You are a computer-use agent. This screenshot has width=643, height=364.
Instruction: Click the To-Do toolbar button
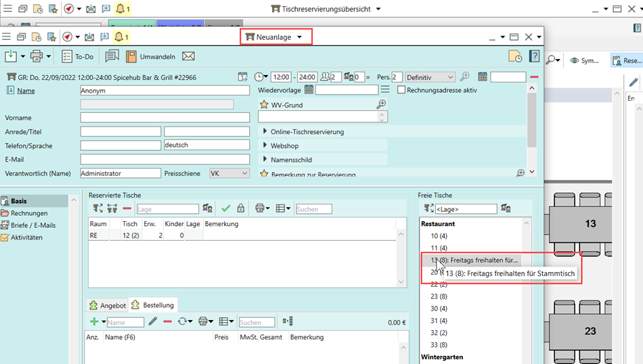pos(77,57)
